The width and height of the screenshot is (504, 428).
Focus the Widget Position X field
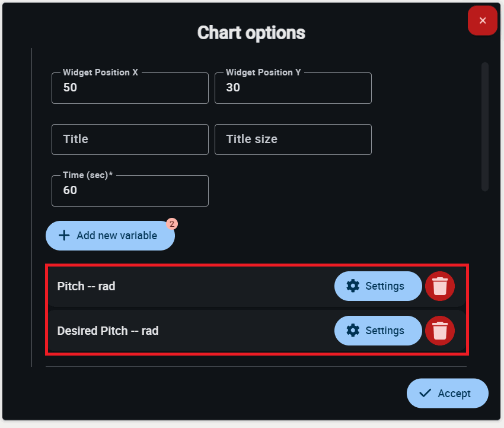(x=130, y=88)
